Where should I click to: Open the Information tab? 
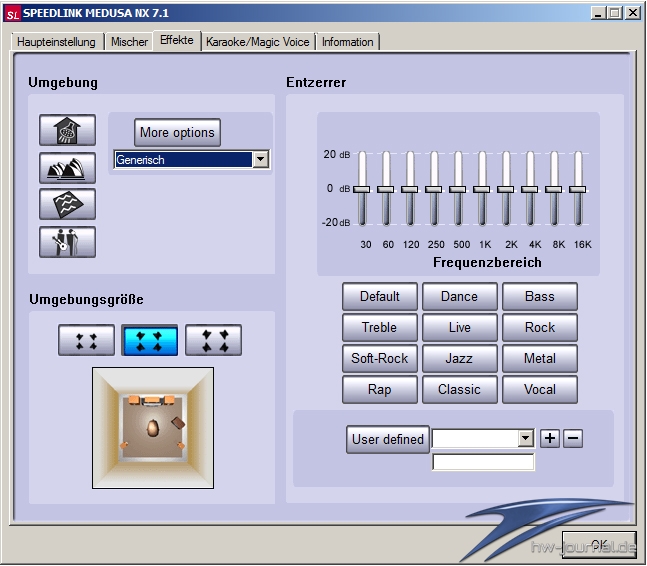pyautogui.click(x=347, y=42)
